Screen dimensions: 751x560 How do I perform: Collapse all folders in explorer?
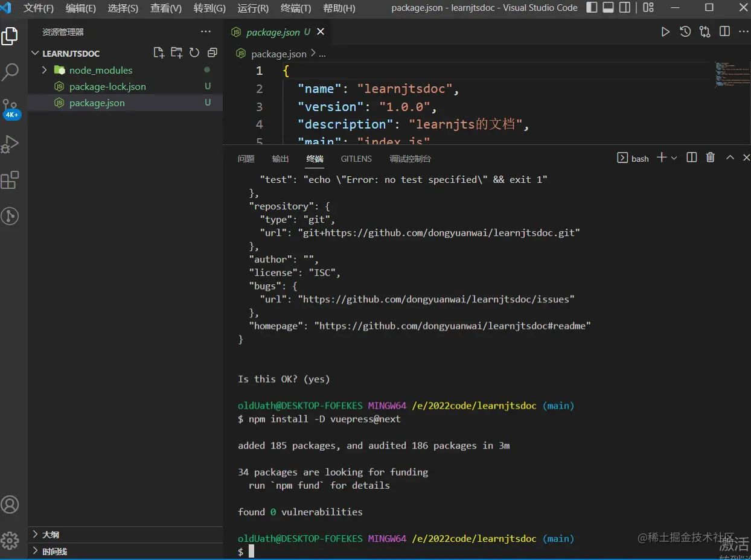tap(212, 52)
